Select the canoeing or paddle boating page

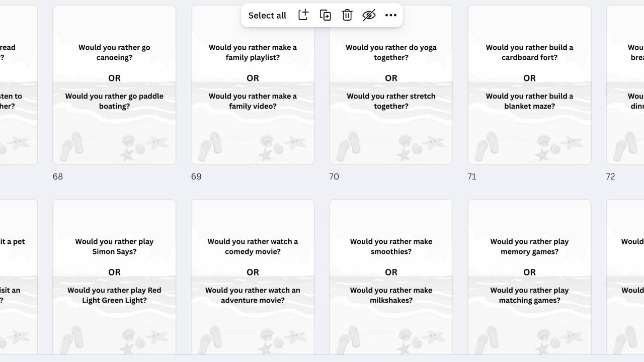(114, 85)
